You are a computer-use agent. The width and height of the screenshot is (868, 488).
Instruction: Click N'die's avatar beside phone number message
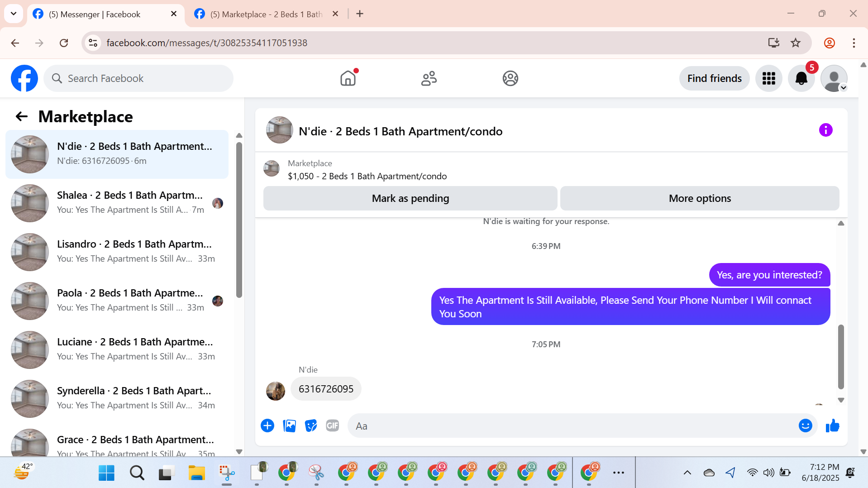276,391
